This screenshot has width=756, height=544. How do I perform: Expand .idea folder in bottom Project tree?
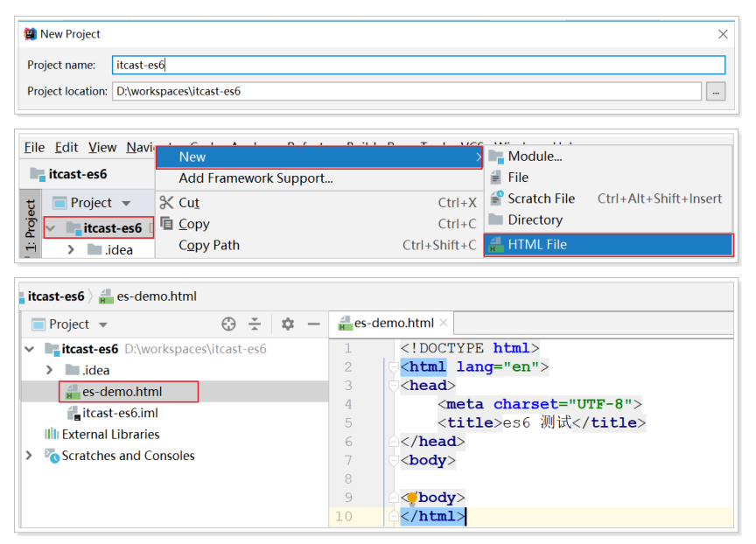coord(49,370)
